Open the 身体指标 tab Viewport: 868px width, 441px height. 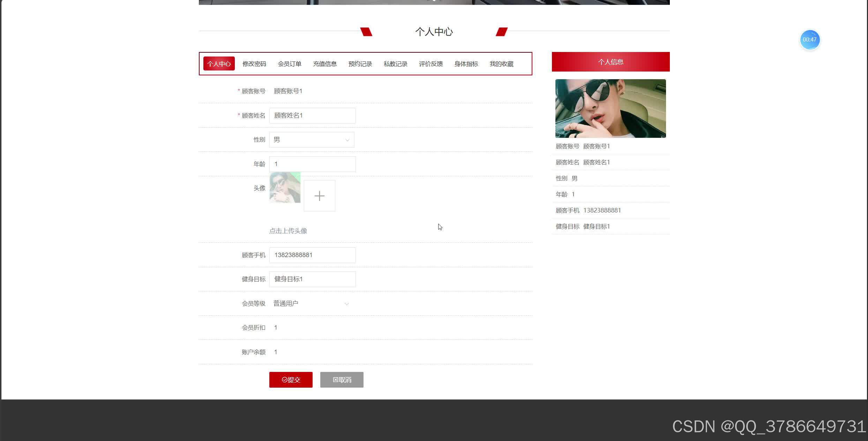coord(466,63)
